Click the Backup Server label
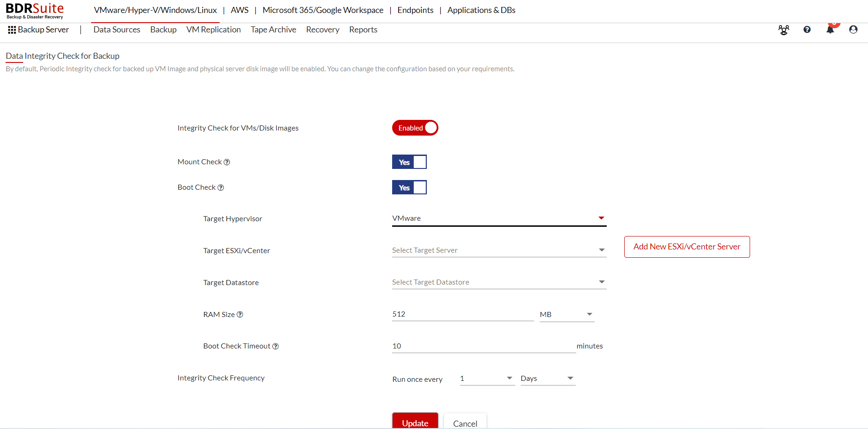868x429 pixels. (43, 30)
